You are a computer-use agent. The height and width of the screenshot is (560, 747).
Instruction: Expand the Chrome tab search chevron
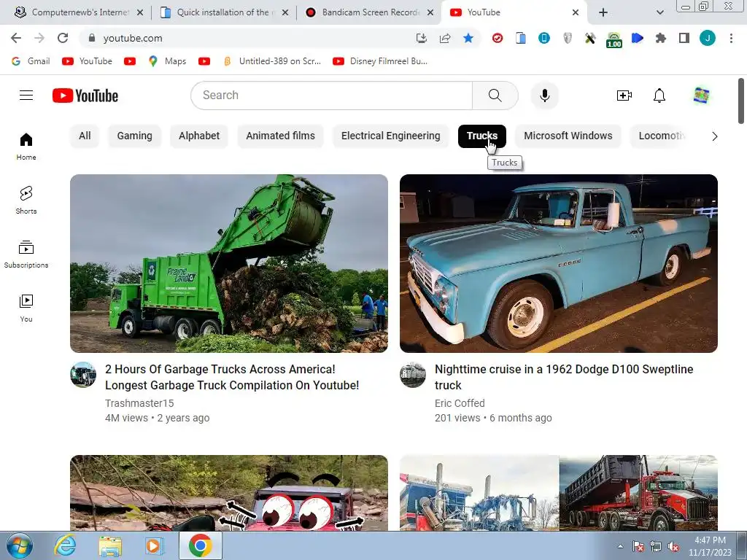tap(659, 12)
